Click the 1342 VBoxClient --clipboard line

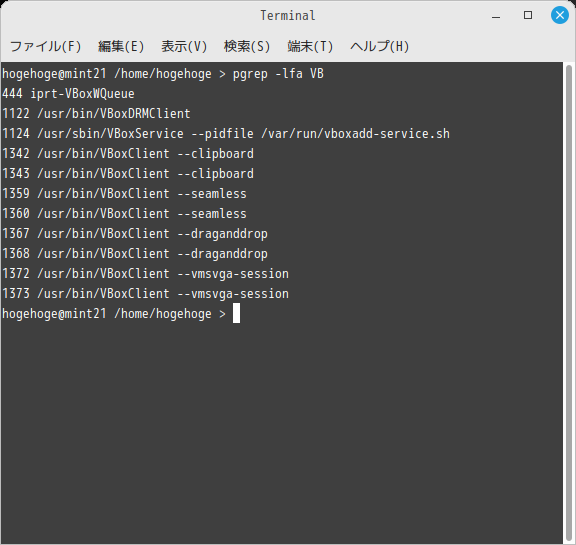pyautogui.click(x=128, y=154)
